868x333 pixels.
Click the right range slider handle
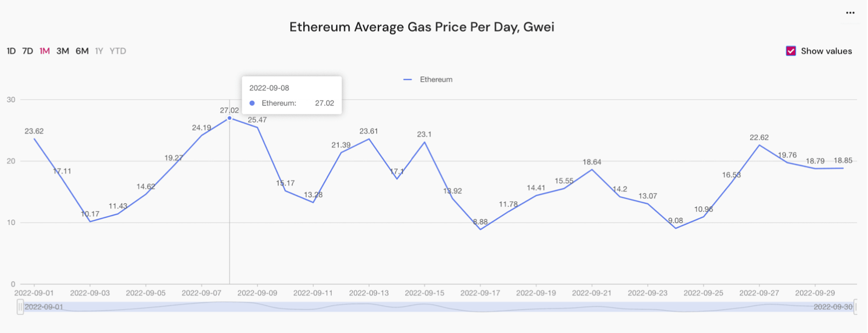pyautogui.click(x=855, y=307)
